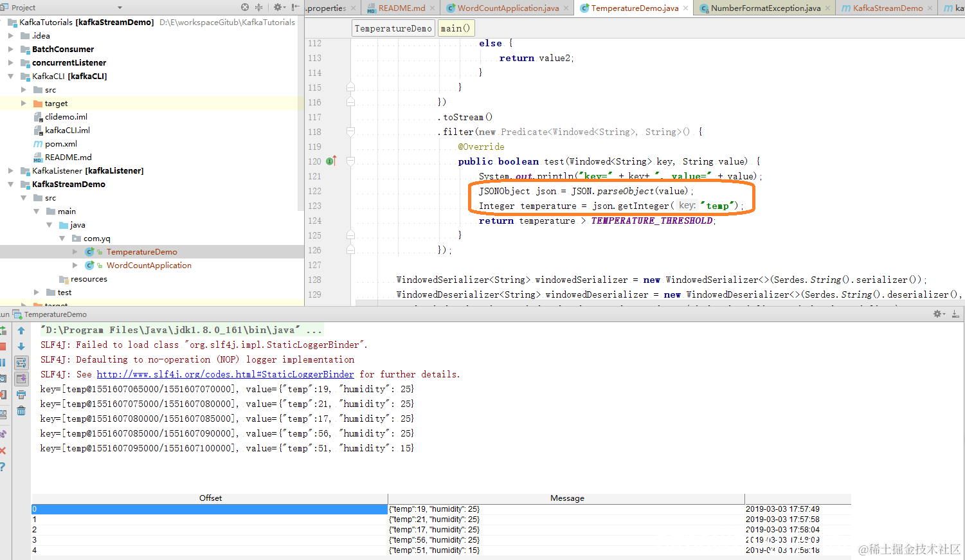Screen dimensions: 965x560
Task: Click the up stack trace arrow
Action: pyautogui.click(x=21, y=330)
